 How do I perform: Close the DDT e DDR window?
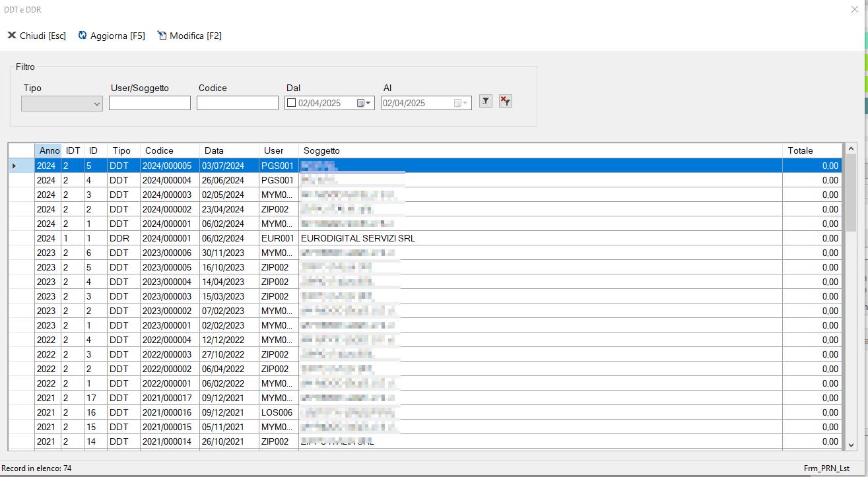point(855,9)
